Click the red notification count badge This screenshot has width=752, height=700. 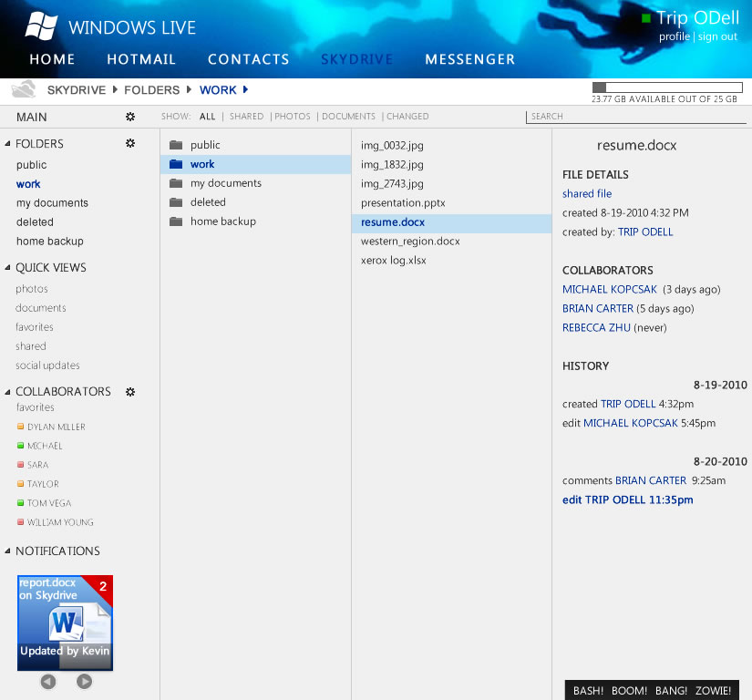point(102,586)
